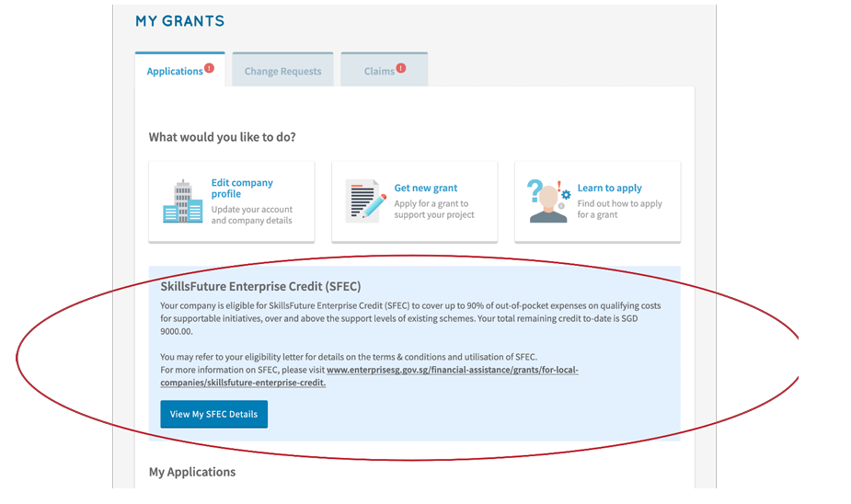The height and width of the screenshot is (504, 851).
Task: Click the MY GRANTS page title
Action: tap(179, 21)
